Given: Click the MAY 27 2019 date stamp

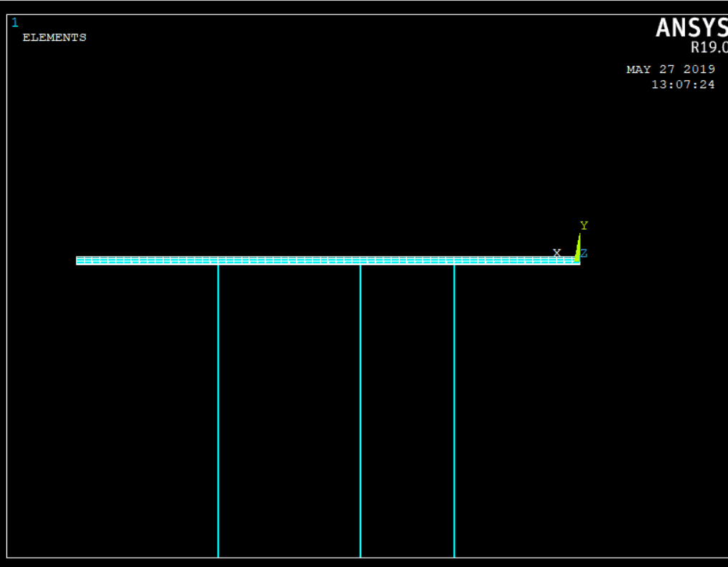Looking at the screenshot, I should (x=671, y=69).
